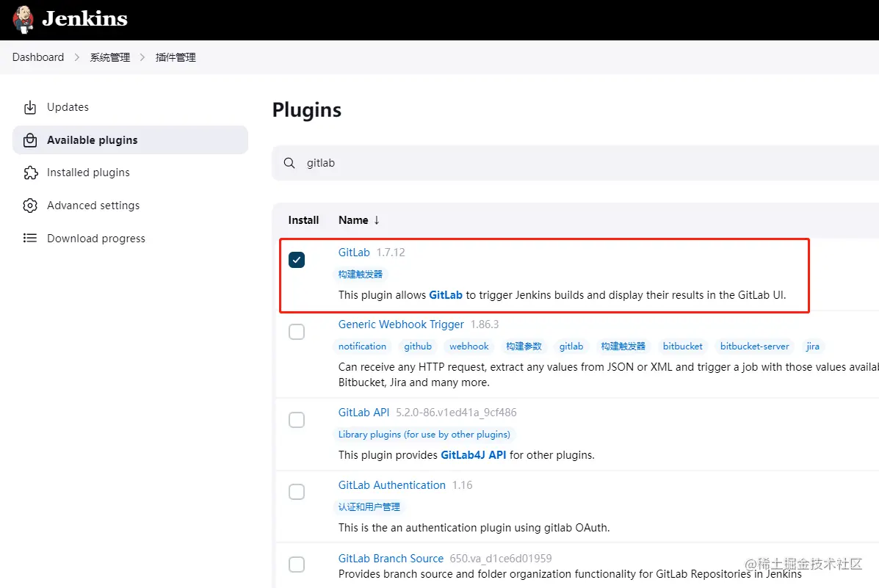Uncheck the GitLab 1.7.12 plugin checkbox

coord(297,260)
